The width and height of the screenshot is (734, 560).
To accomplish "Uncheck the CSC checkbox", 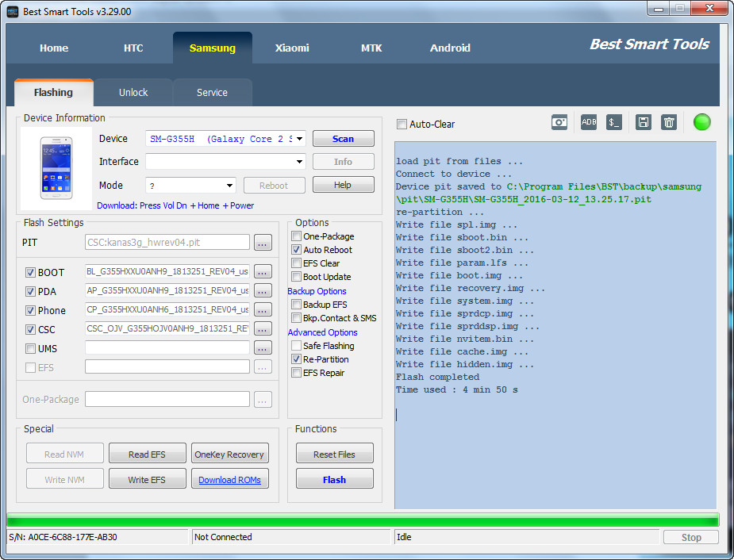I will pyautogui.click(x=30, y=329).
